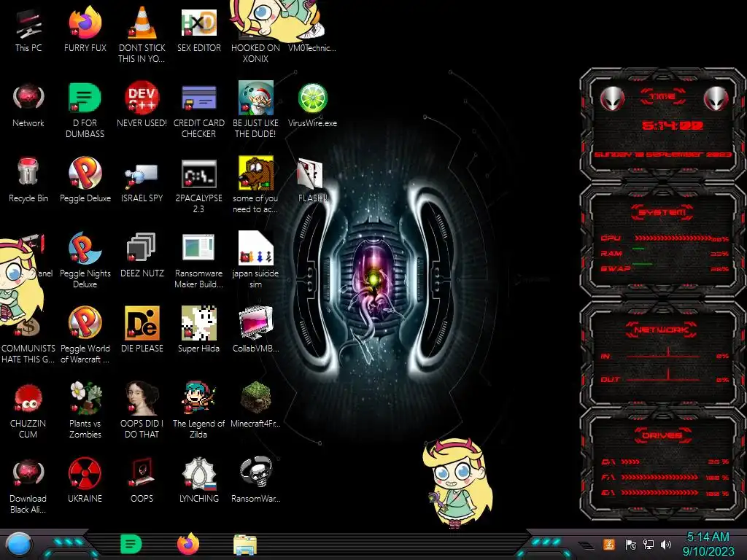Launch Peggle Deluxe
Screen dimensions: 747x560
85,180
